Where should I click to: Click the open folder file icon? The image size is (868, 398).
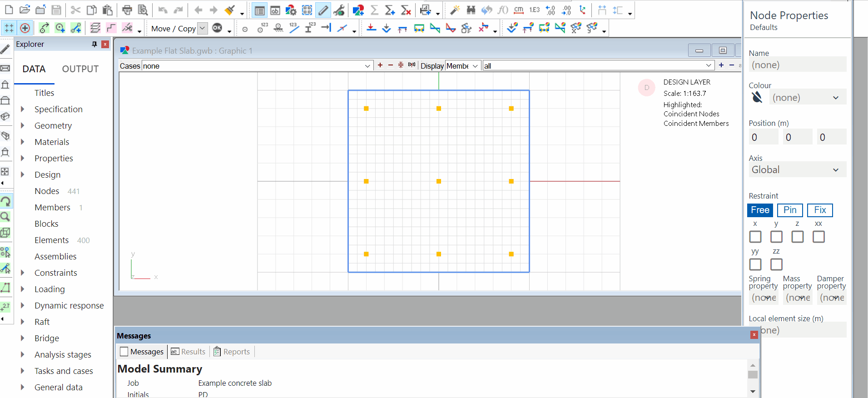pyautogui.click(x=25, y=10)
